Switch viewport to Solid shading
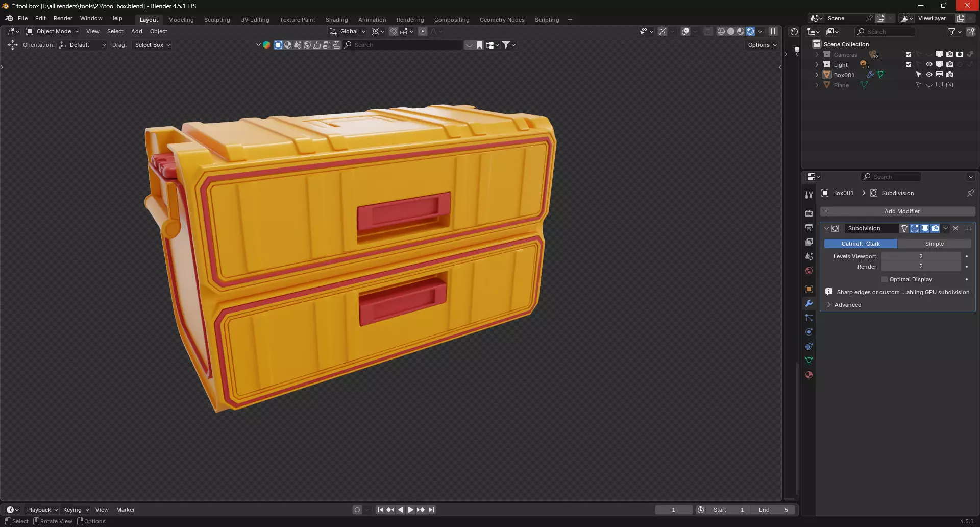The image size is (980, 527). [731, 31]
